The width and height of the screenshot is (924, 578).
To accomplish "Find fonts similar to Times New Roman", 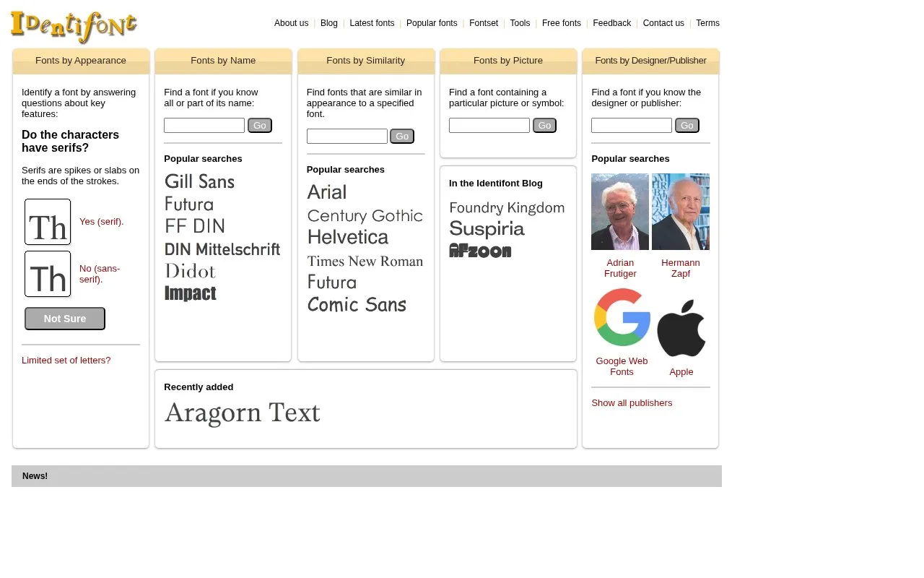I will coord(365,261).
